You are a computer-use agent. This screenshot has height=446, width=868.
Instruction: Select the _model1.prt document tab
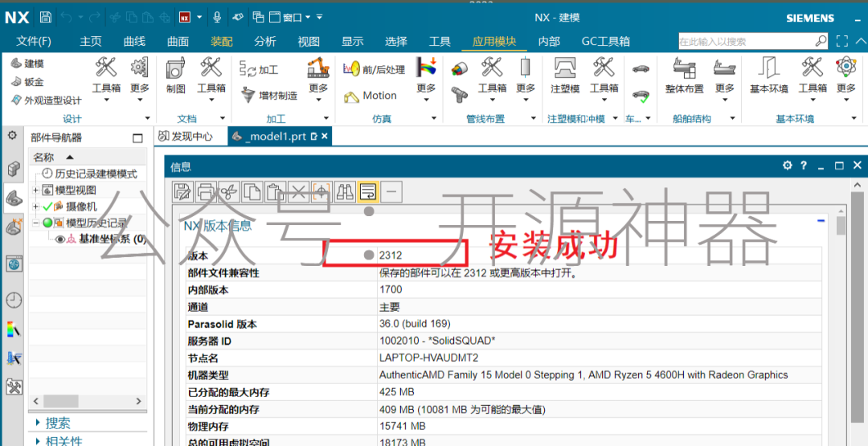[280, 136]
